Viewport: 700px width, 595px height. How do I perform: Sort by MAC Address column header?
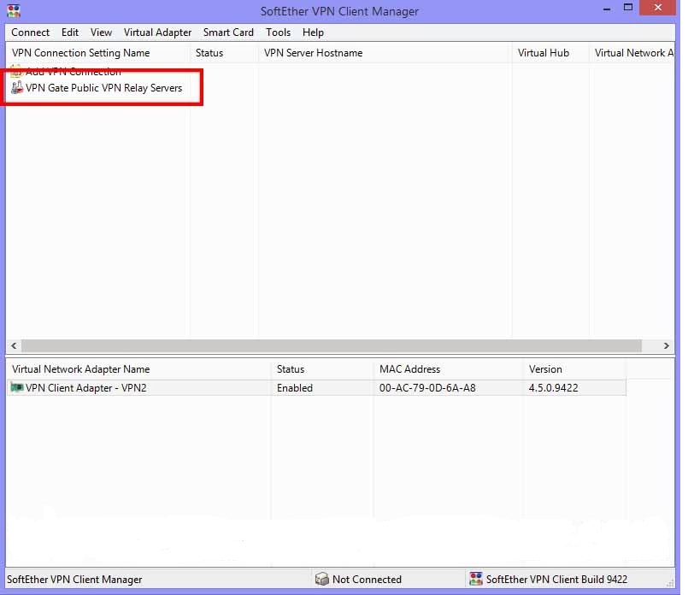[x=448, y=369]
